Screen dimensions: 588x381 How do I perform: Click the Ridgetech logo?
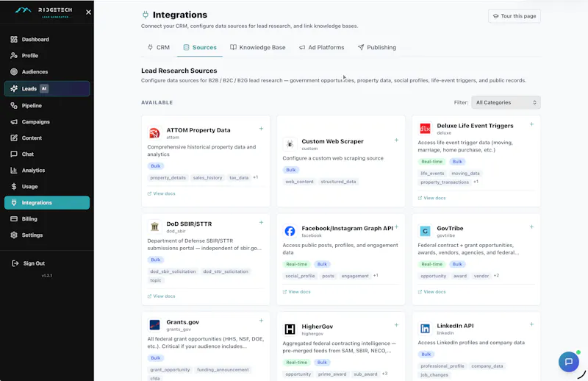(x=44, y=12)
